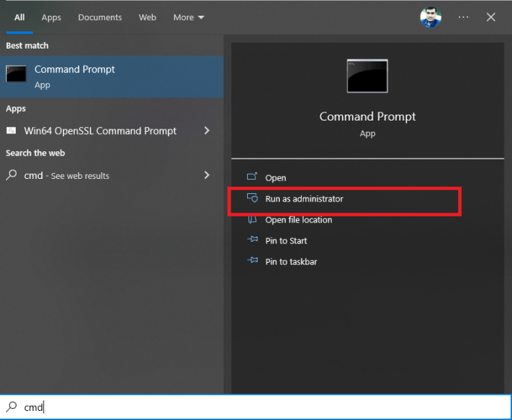Click the Run as administrator shield icon
512x420 pixels.
(x=252, y=199)
